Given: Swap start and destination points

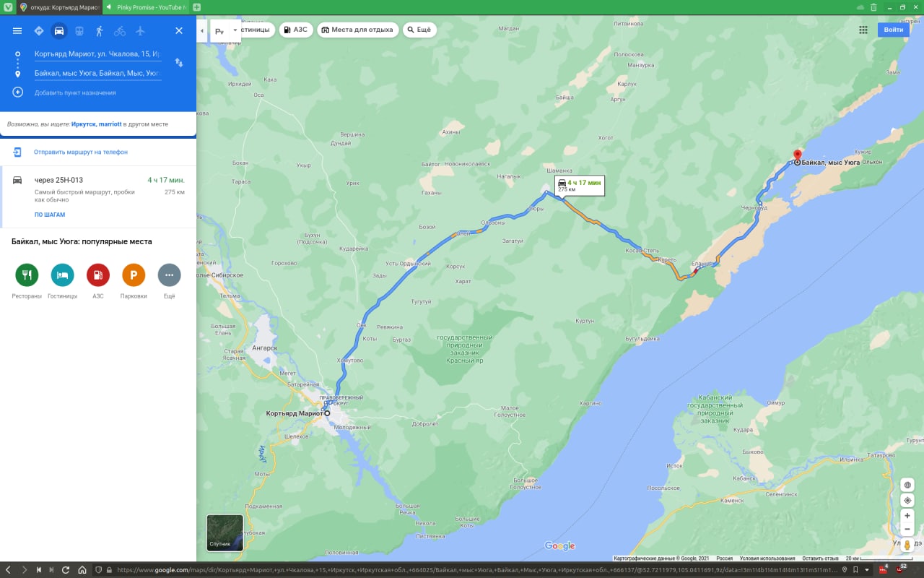Looking at the screenshot, I should [x=179, y=64].
